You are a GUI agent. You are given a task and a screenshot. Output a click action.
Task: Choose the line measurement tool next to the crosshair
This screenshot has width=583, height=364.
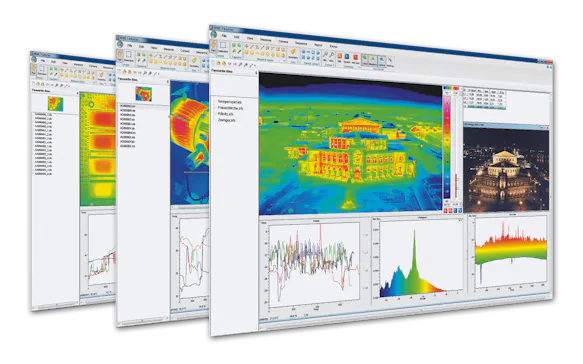[252, 46]
